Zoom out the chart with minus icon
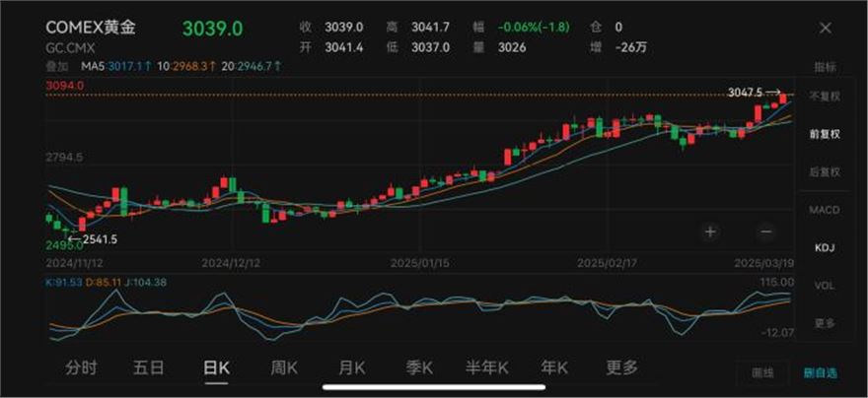This screenshot has width=868, height=398. click(x=765, y=232)
